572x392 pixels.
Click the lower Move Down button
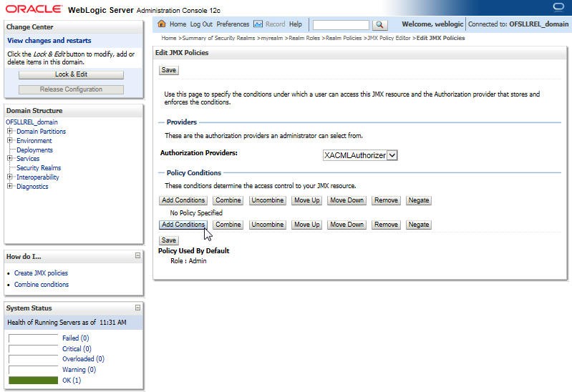point(346,225)
